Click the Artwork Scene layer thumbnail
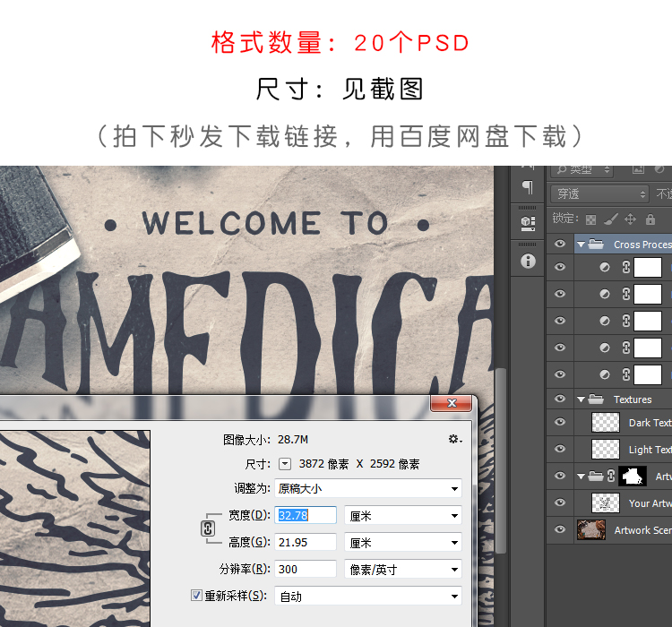Image resolution: width=672 pixels, height=627 pixels. coord(591,529)
